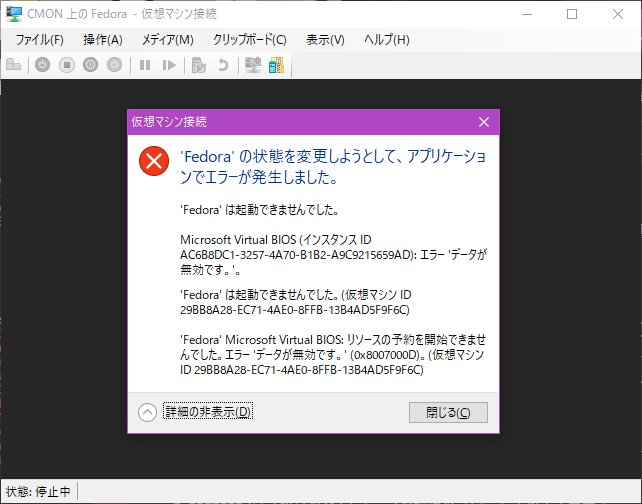Pause the virtual machine from the toolbar

point(145,65)
